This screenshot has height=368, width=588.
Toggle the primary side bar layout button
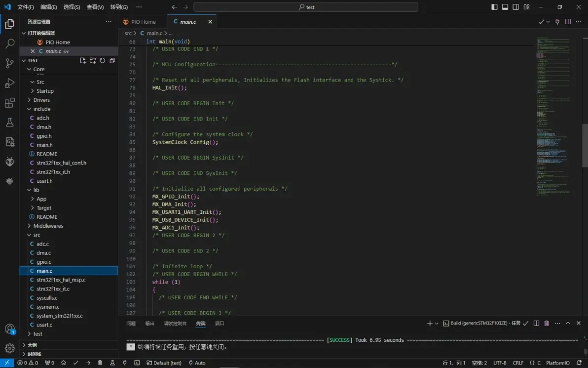tap(494, 7)
